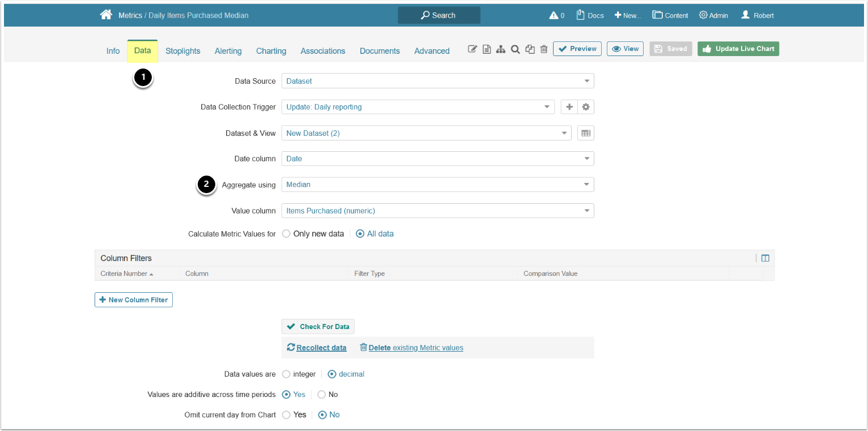
Task: Click the magnifier icon beside the tabs
Action: [x=515, y=49]
